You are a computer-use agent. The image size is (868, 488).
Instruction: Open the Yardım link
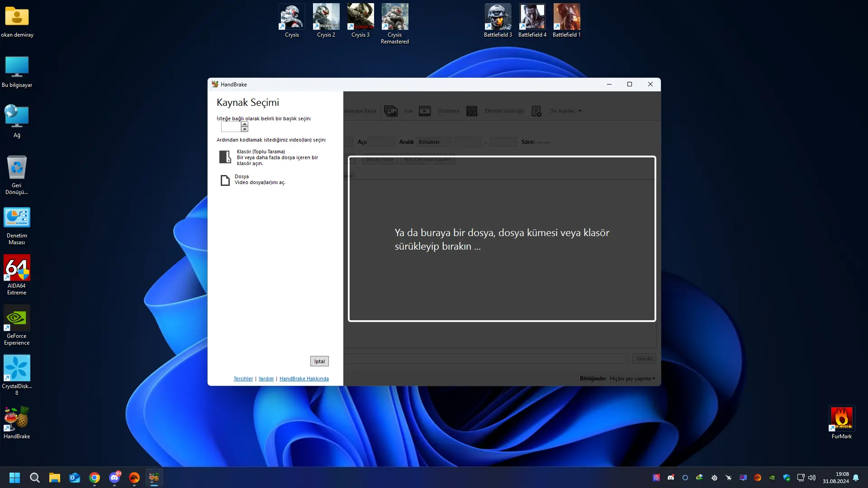click(266, 379)
